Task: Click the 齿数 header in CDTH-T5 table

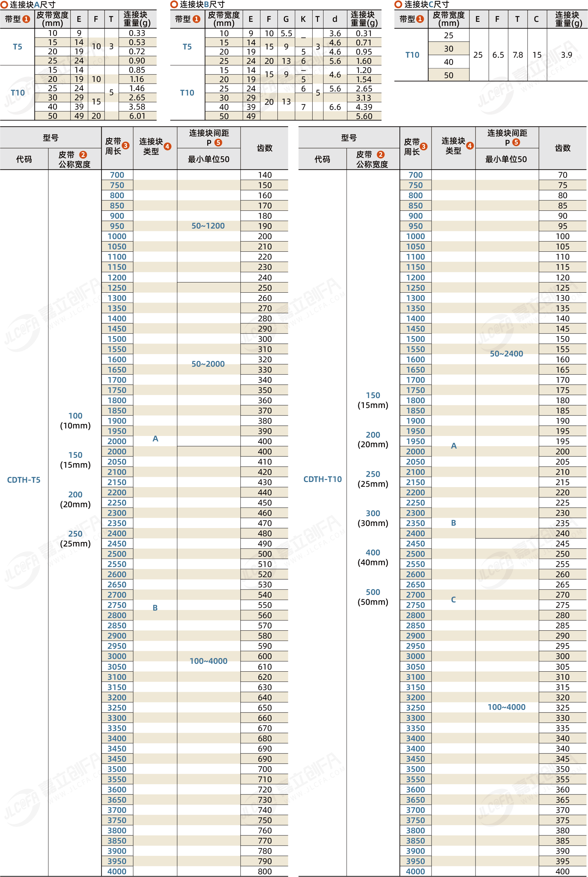Action: [265, 148]
